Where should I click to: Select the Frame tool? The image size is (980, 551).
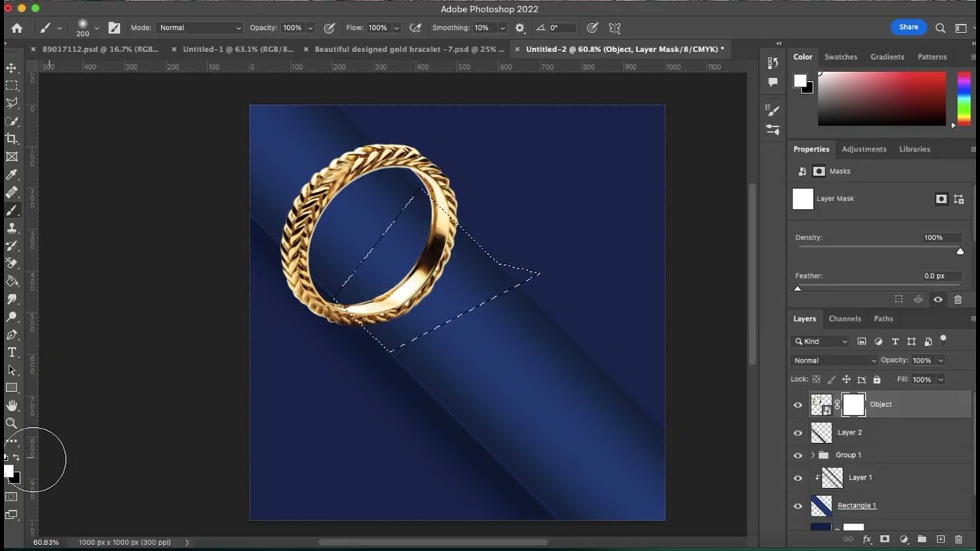pos(11,156)
